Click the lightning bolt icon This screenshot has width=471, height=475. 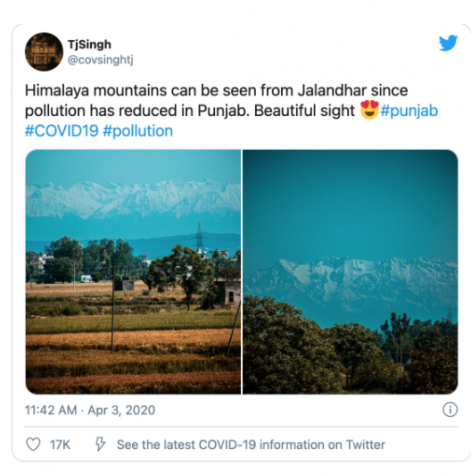tap(100, 444)
